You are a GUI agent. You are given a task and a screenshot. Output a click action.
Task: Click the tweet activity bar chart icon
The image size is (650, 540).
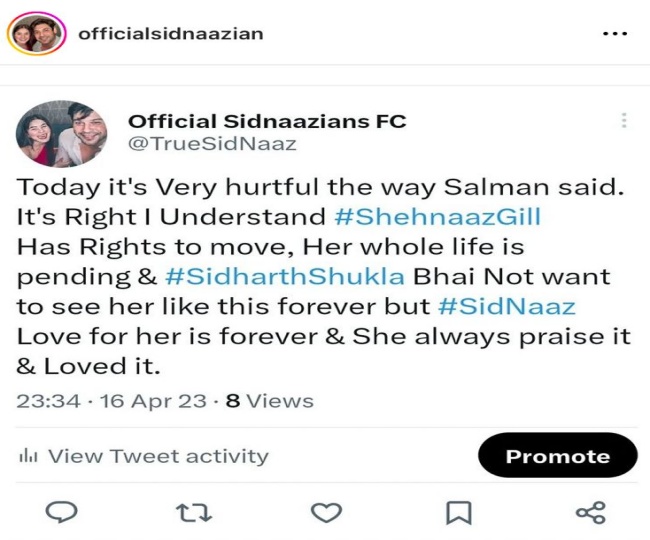click(28, 457)
